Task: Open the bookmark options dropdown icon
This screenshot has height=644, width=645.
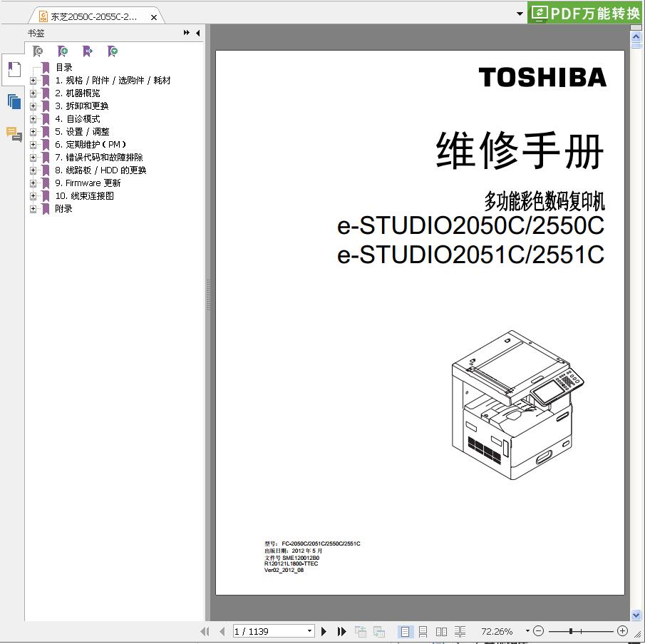Action: pos(113,51)
